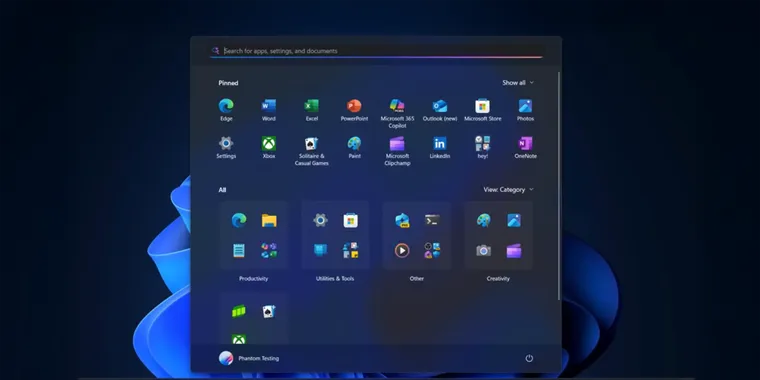Launch pinned Xbox app
The image size is (760, 380).
pyautogui.click(x=269, y=147)
